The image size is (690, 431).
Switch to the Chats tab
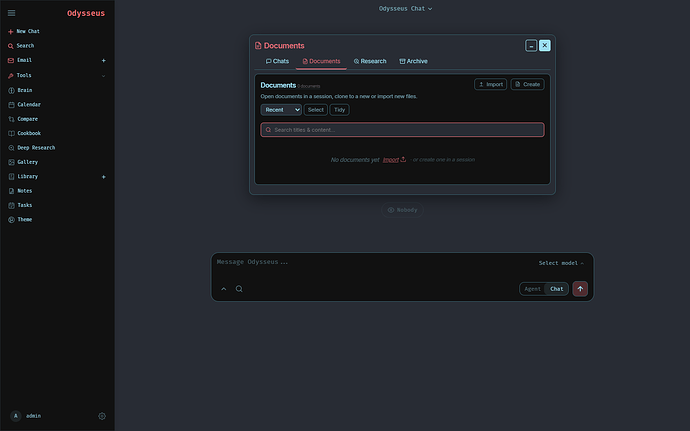pyautogui.click(x=277, y=61)
